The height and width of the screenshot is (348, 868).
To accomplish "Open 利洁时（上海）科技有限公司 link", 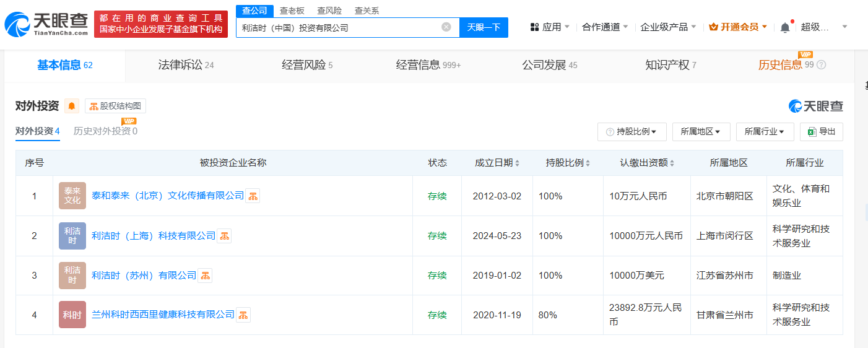I will [154, 236].
